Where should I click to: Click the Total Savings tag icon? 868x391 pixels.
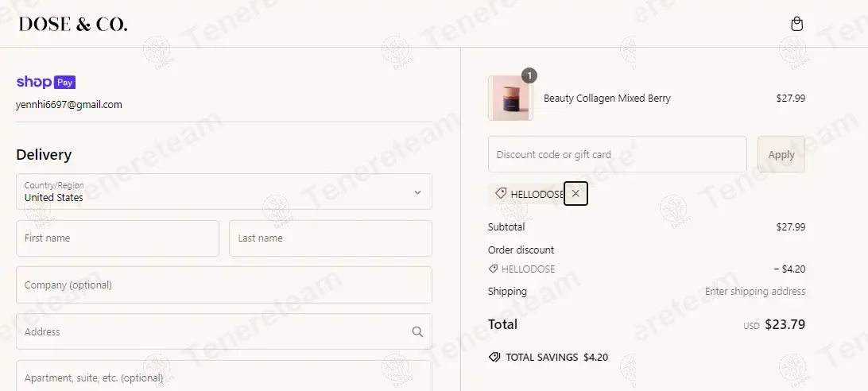494,358
